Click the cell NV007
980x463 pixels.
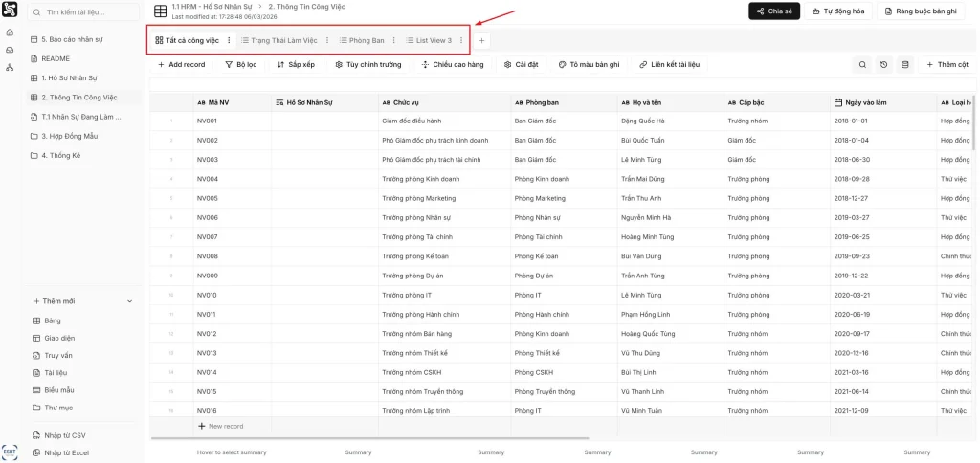(x=233, y=237)
